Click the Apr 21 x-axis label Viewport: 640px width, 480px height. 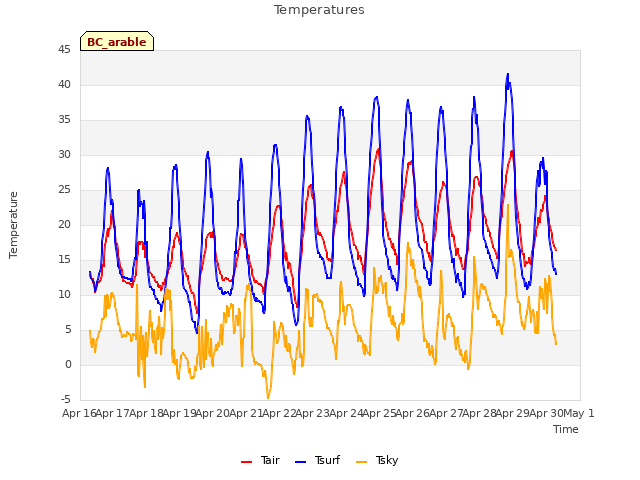(246, 413)
